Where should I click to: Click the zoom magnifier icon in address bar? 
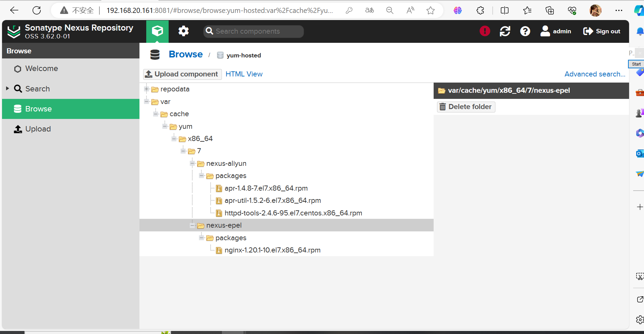coord(390,11)
